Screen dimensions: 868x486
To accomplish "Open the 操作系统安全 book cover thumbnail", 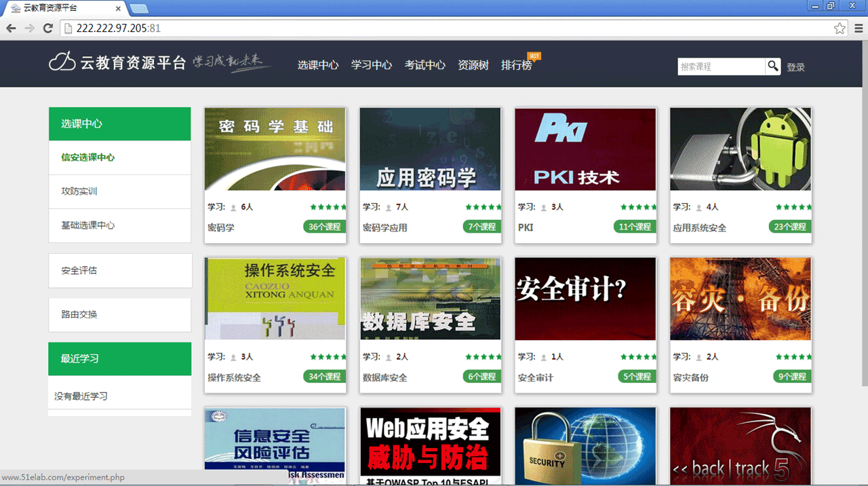I will click(275, 299).
